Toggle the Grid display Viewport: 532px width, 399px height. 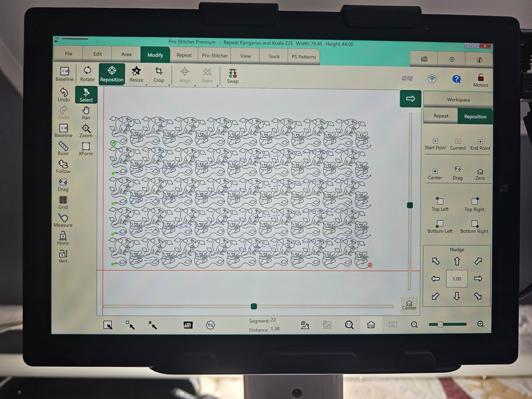coord(63,203)
